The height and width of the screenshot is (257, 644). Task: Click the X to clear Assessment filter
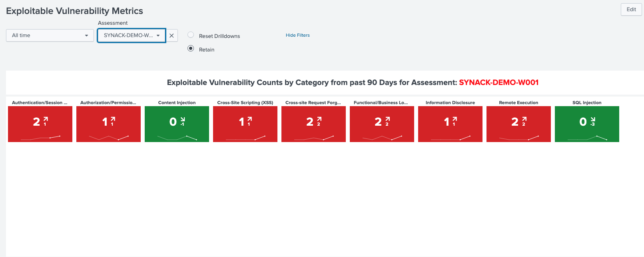click(x=171, y=36)
